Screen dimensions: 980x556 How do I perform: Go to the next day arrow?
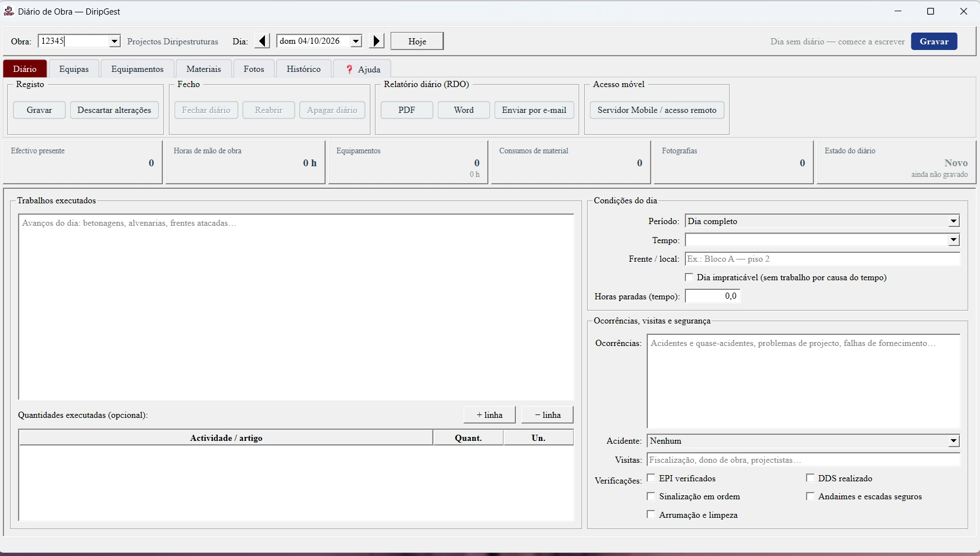(377, 41)
